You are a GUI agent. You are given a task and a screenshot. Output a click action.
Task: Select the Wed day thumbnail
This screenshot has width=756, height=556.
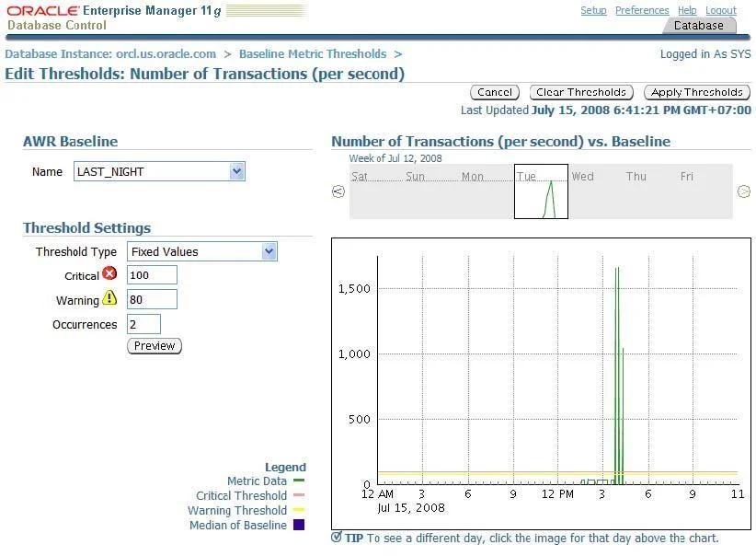tap(596, 191)
